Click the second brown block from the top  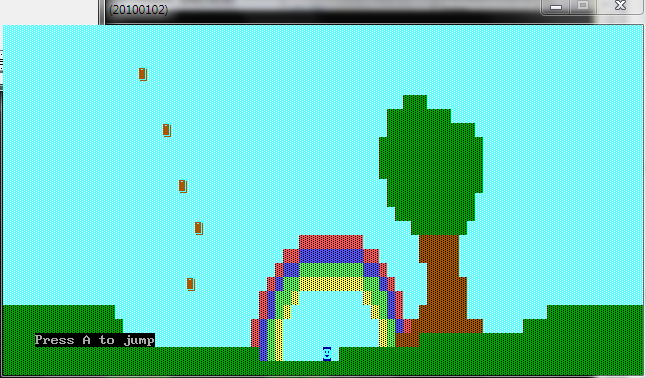[166, 130]
